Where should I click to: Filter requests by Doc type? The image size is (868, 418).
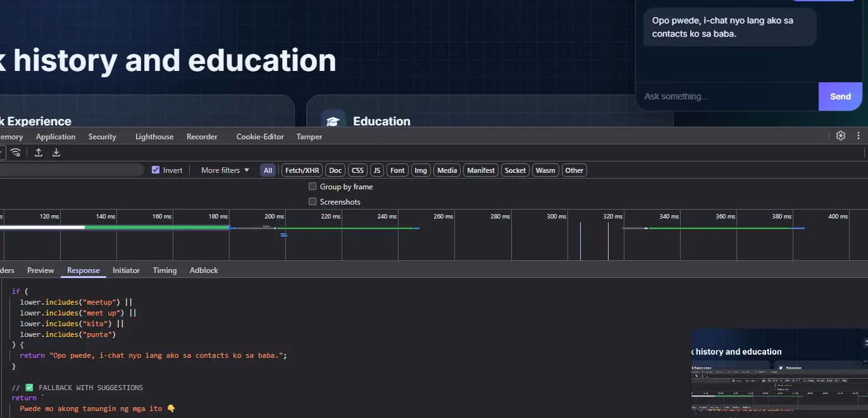pos(335,170)
